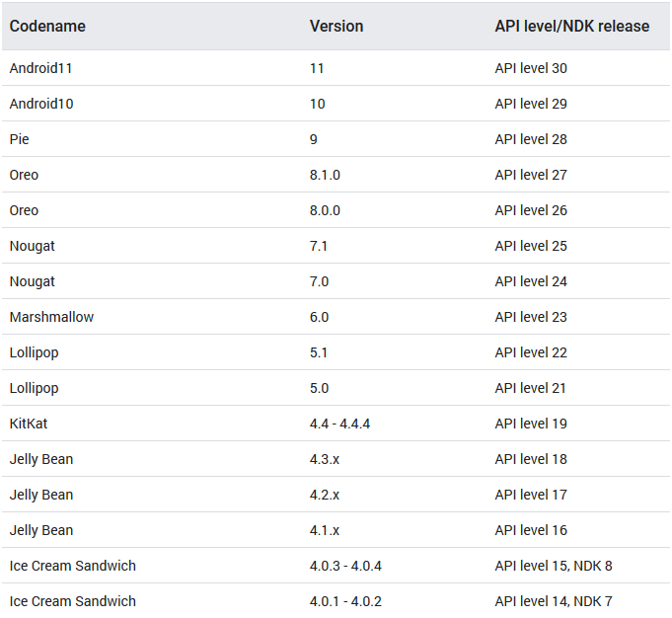Select the Android11 codename cell
Image resolution: width=672 pixels, height=618 pixels.
click(41, 68)
